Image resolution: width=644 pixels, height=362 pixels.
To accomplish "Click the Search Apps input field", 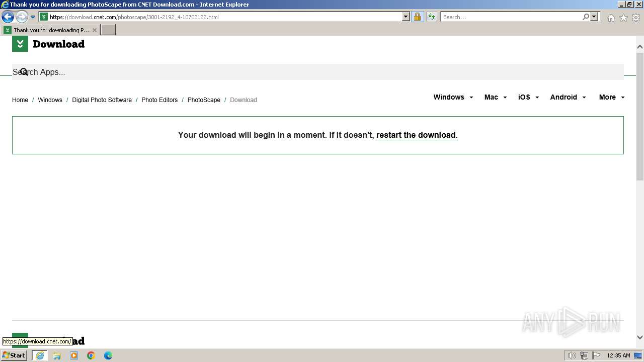I will point(318,72).
